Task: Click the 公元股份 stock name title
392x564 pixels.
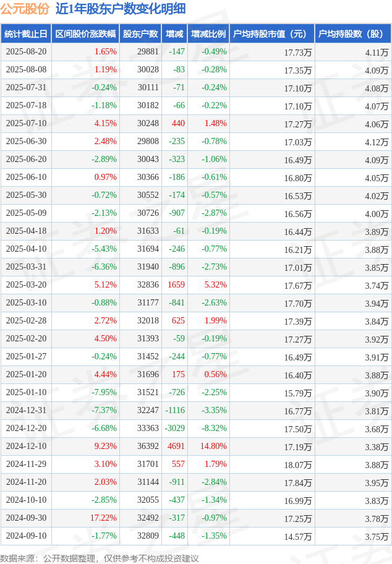Action: [25, 9]
